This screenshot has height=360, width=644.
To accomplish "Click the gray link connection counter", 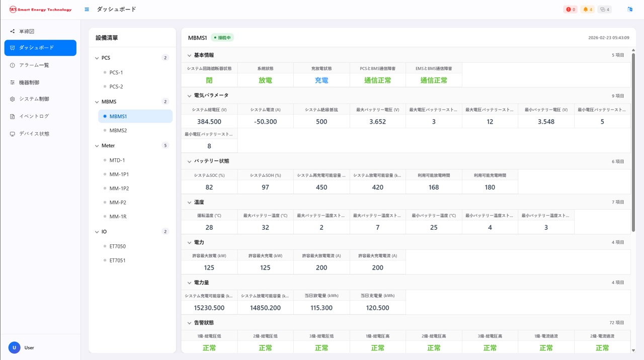I will click(x=605, y=10).
